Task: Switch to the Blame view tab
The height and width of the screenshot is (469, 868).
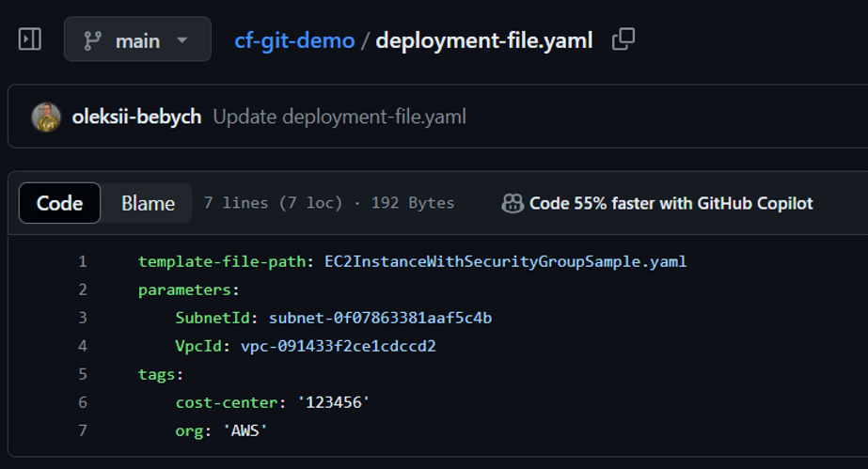Action: 148,203
